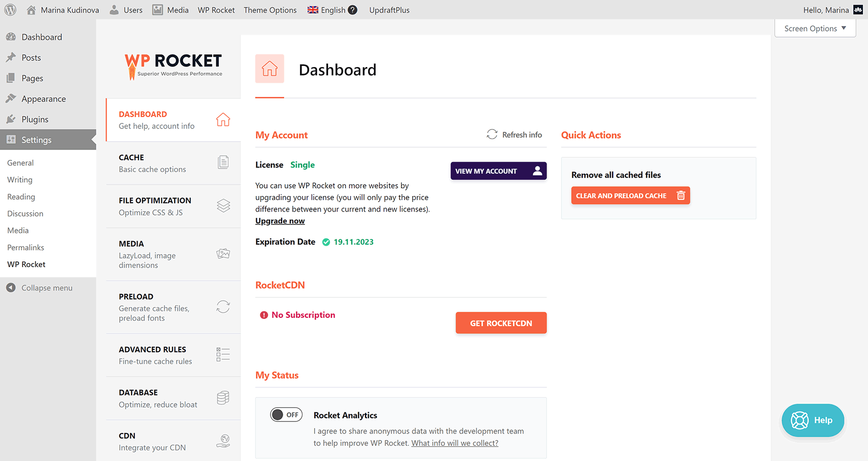Click the circular arrows icon in PRELOAD tab
868x461 pixels.
click(223, 307)
